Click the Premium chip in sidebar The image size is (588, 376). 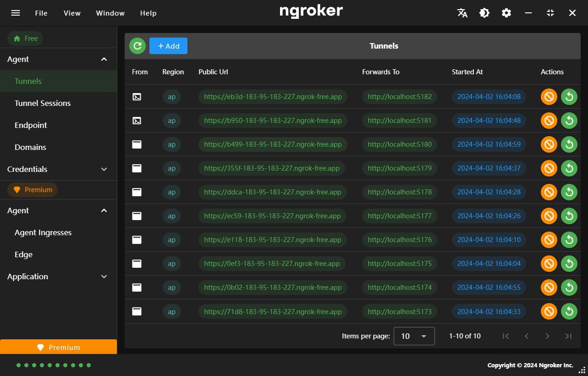pos(33,190)
